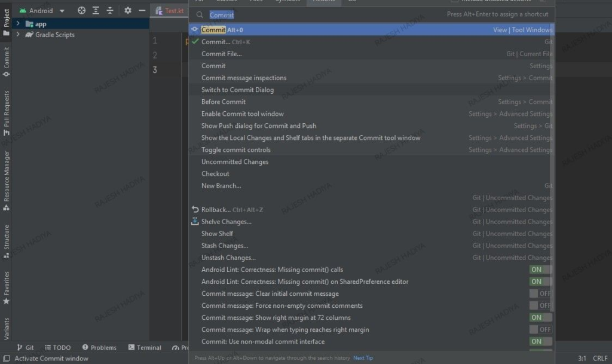Turn off non-modal commit interface
Screen dimensions: 612x364
(x=539, y=341)
